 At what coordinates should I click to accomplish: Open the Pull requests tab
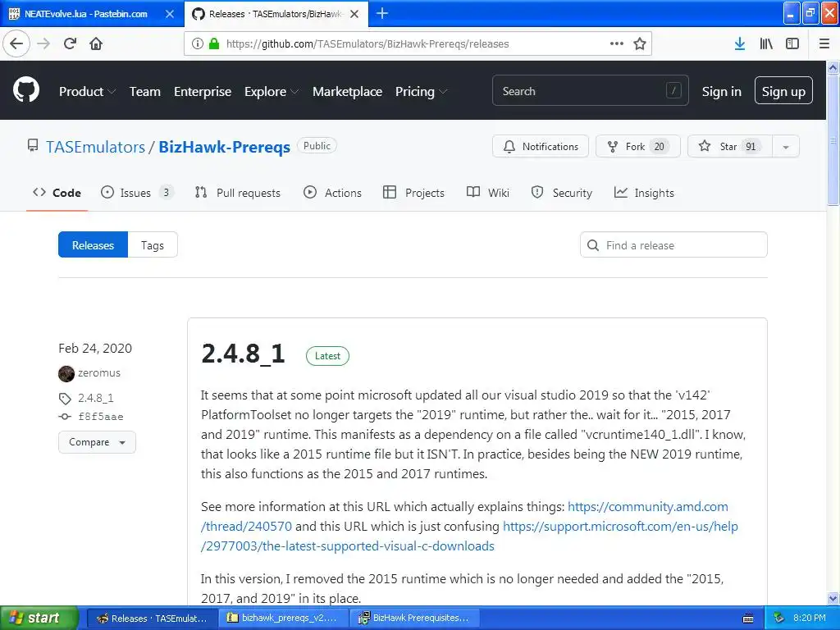pyautogui.click(x=238, y=193)
